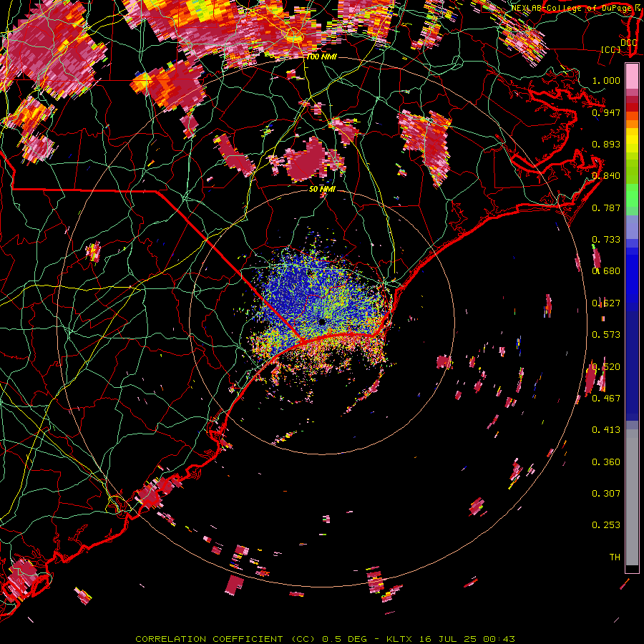This screenshot has width=644, height=644.
Task: Click the 0.840 legend value
Action: pos(606,176)
